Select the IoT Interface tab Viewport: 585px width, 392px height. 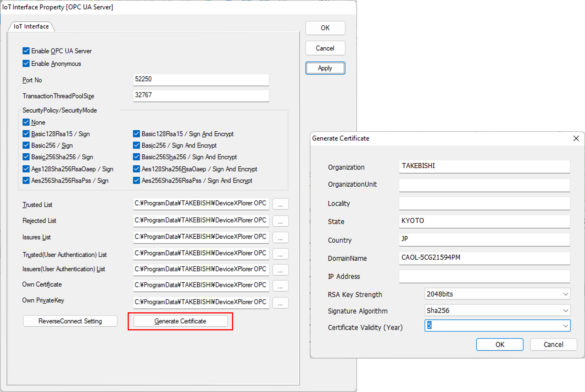point(31,27)
